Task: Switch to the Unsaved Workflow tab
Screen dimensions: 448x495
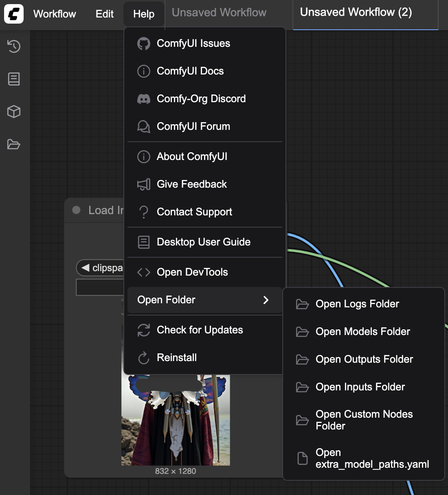Action: click(x=219, y=13)
